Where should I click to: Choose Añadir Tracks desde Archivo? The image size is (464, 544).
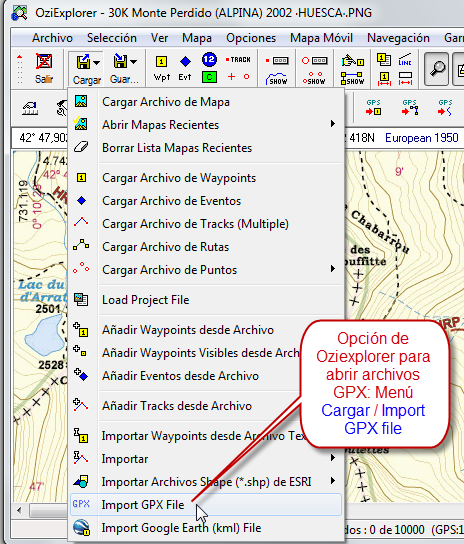coord(186,406)
